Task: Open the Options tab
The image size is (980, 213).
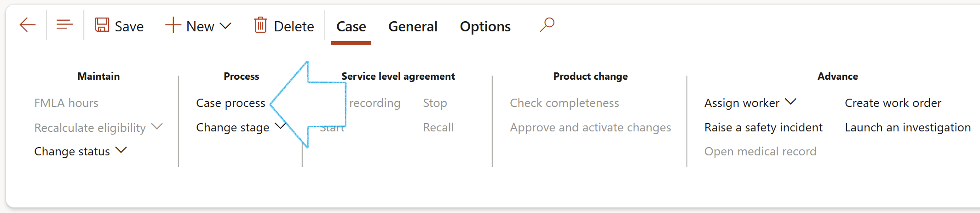Action: click(485, 27)
